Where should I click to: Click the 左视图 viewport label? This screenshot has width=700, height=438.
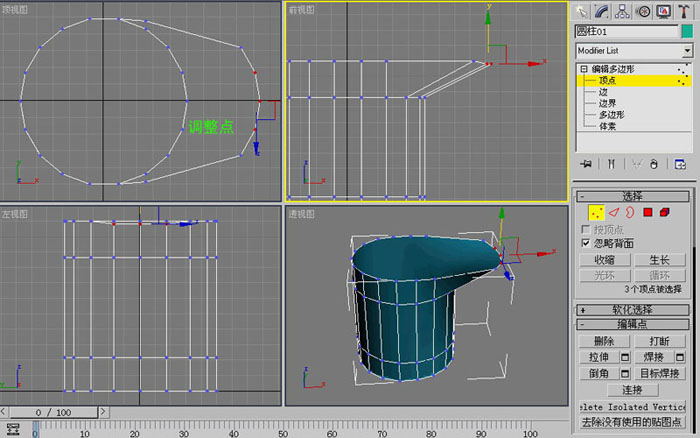(15, 214)
